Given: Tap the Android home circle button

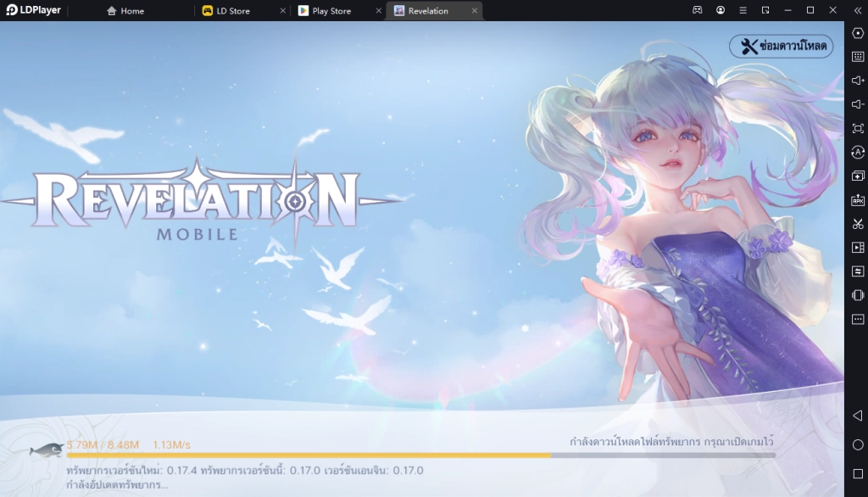Looking at the screenshot, I should [x=858, y=445].
